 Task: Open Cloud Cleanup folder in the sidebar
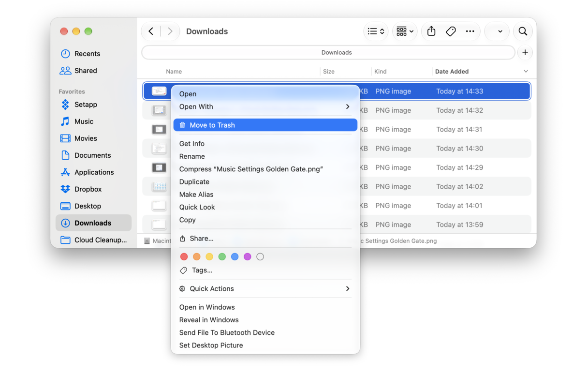[94, 240]
